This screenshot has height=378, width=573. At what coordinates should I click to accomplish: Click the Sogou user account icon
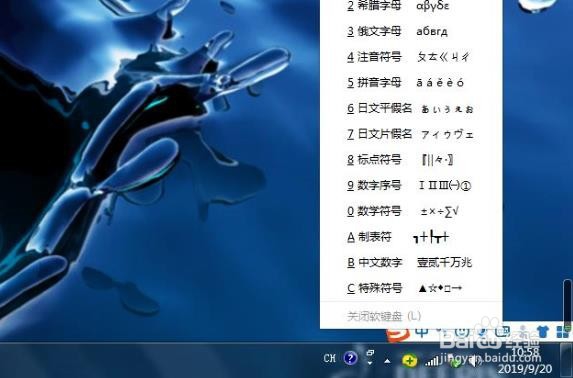pos(523,332)
